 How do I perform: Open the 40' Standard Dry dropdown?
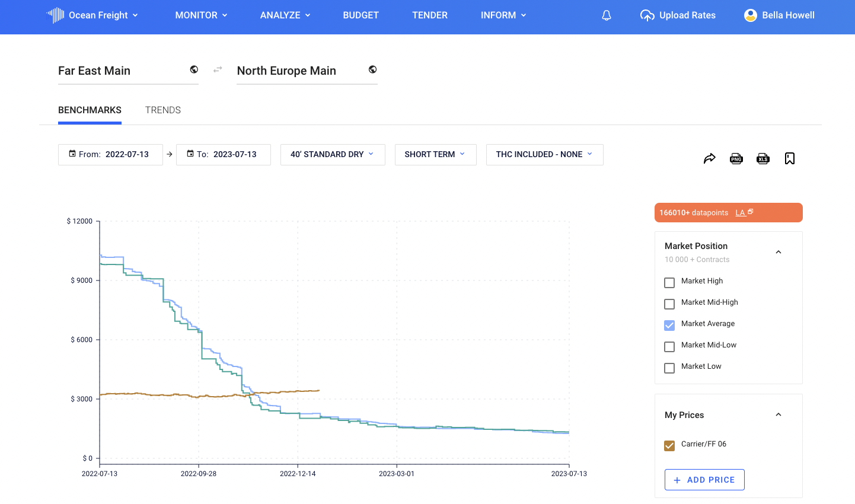pos(332,155)
